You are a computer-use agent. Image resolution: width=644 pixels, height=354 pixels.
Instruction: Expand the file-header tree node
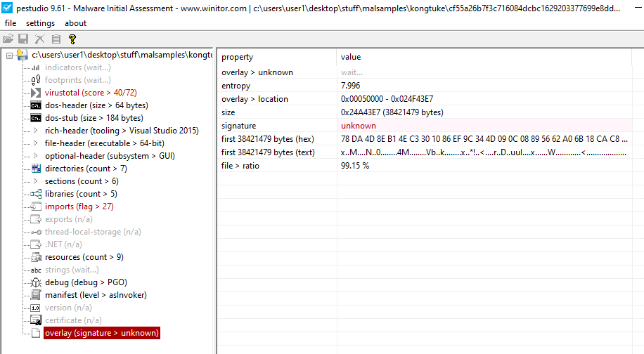[36, 143]
